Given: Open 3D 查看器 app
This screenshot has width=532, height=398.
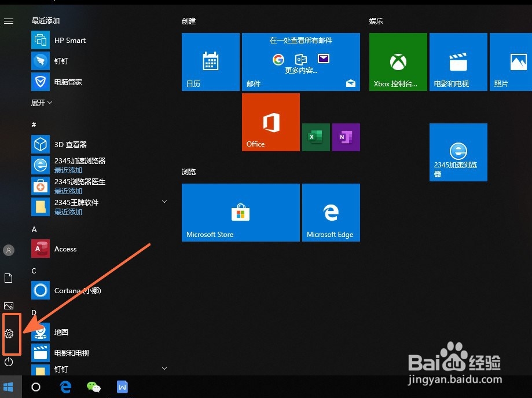Looking at the screenshot, I should [x=99, y=144].
